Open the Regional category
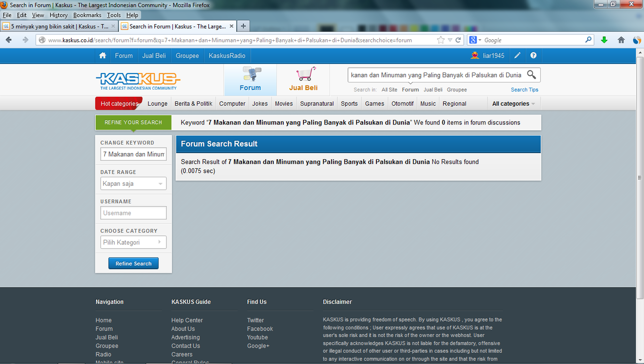The height and width of the screenshot is (364, 644). click(454, 104)
